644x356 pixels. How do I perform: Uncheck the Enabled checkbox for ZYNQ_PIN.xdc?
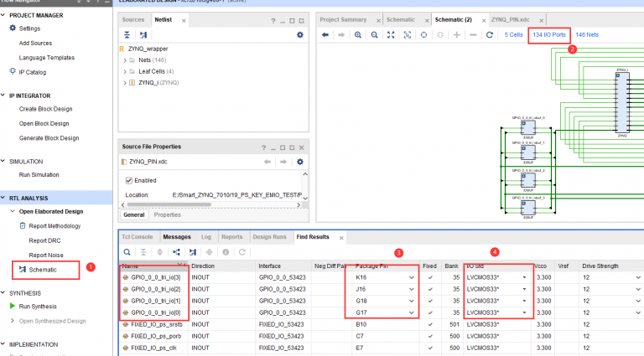coord(128,180)
